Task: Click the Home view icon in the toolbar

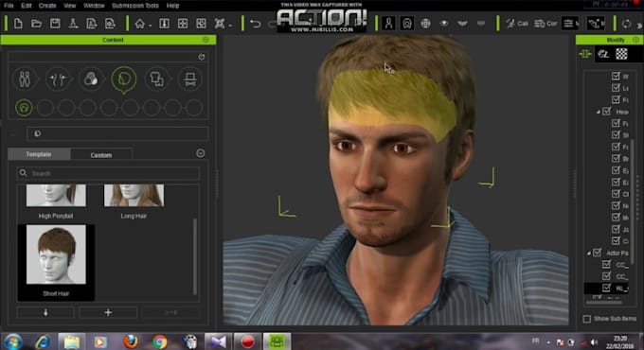Action: point(139,24)
